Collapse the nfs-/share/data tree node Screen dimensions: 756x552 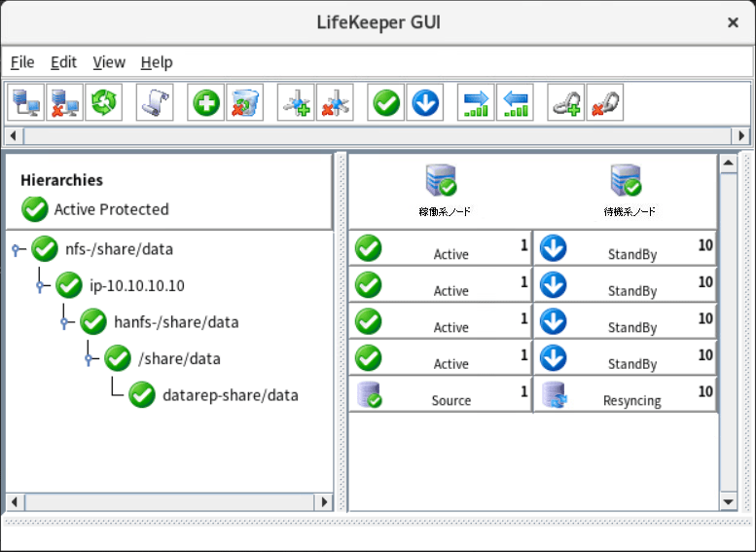tap(17, 249)
